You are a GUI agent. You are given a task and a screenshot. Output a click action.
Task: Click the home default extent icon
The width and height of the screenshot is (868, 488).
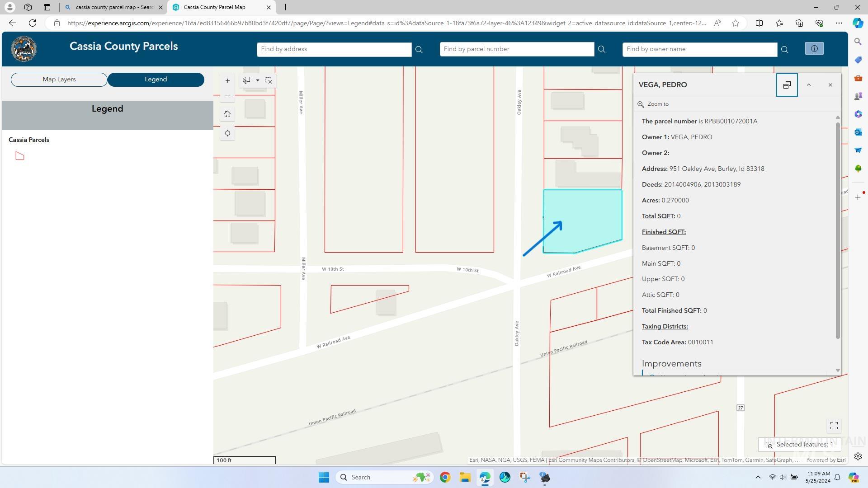click(227, 114)
